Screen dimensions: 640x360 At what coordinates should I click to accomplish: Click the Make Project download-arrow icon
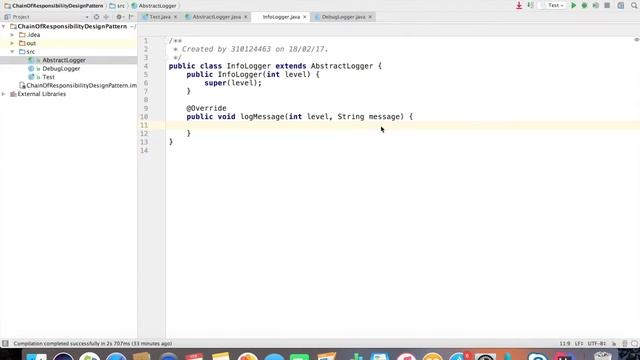click(519, 5)
